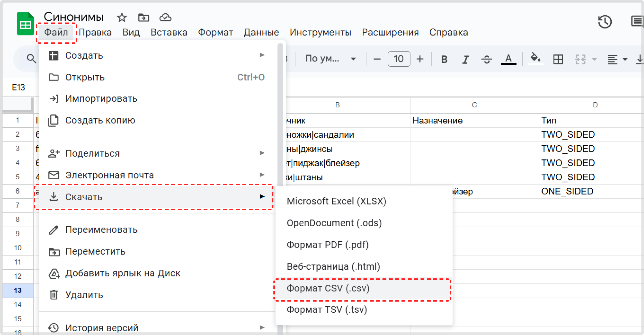
Task: Open the Справка menu
Action: 448,33
